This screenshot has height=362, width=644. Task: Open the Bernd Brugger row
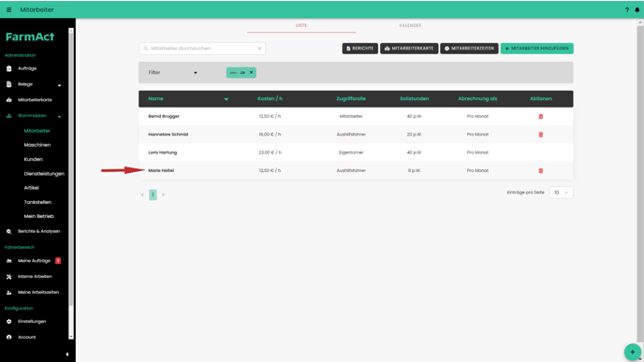coord(356,117)
